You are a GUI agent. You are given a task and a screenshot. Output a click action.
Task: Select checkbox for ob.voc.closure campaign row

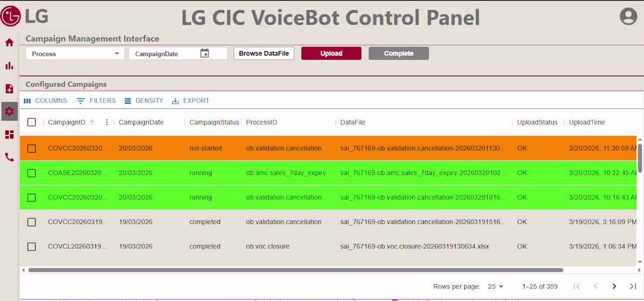[x=32, y=247]
